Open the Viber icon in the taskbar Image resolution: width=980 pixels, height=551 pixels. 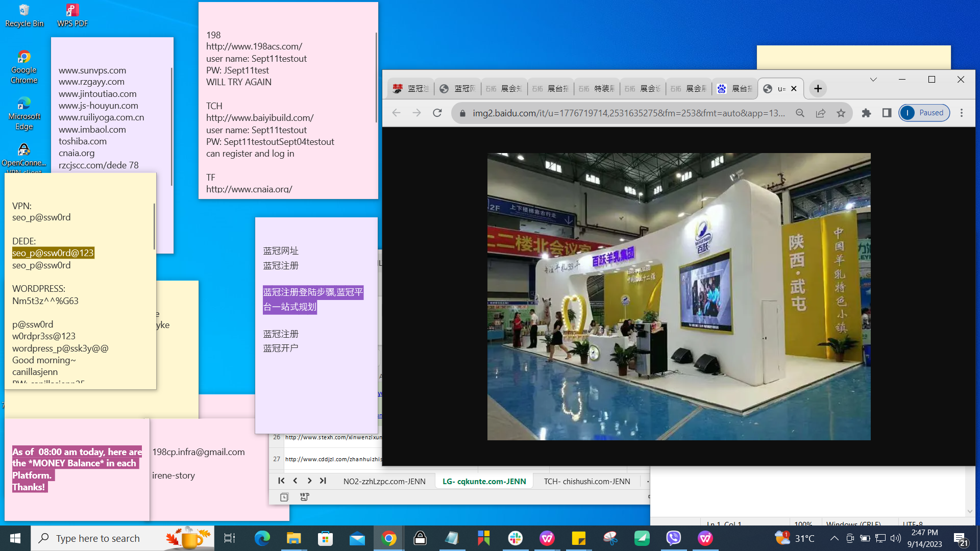[x=674, y=538]
